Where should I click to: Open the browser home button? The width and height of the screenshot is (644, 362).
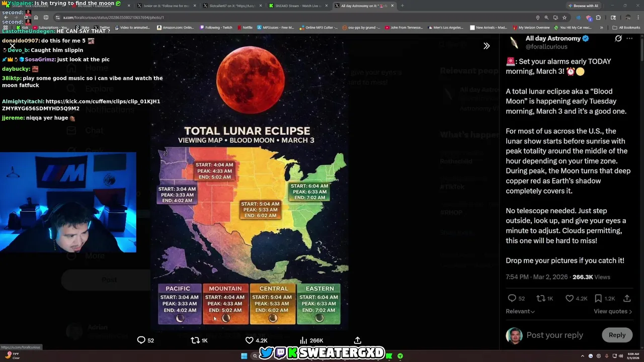point(36,18)
